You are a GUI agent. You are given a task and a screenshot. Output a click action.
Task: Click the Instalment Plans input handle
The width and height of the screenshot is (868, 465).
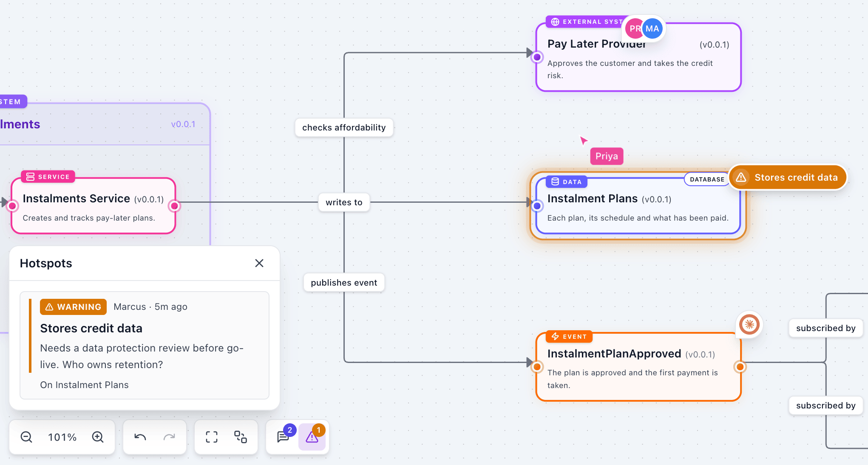[537, 206]
